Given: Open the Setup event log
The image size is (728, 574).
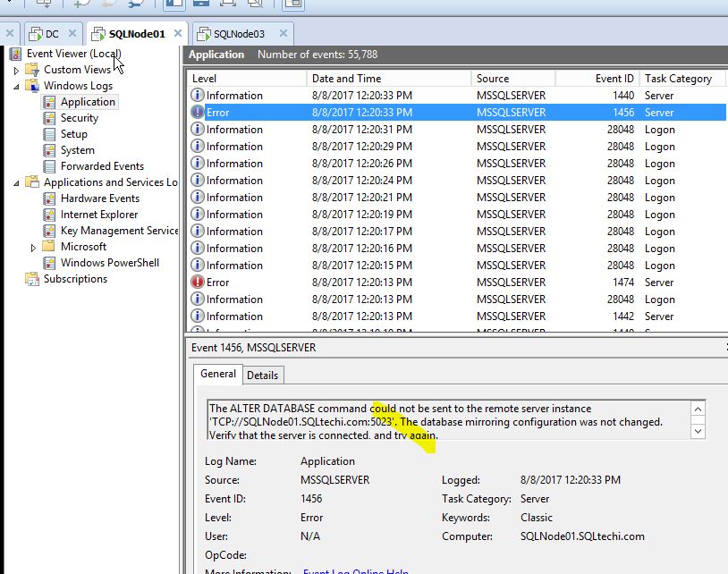Looking at the screenshot, I should tap(74, 133).
